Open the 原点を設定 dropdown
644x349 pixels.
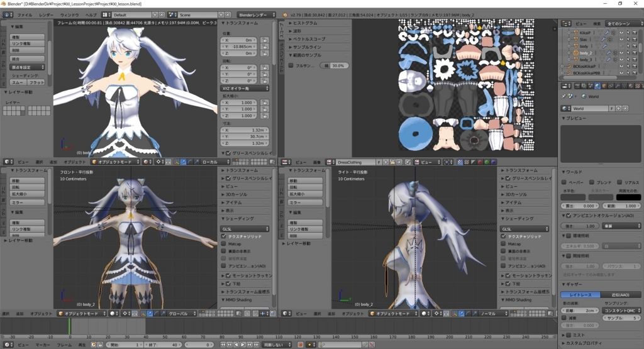point(27,67)
